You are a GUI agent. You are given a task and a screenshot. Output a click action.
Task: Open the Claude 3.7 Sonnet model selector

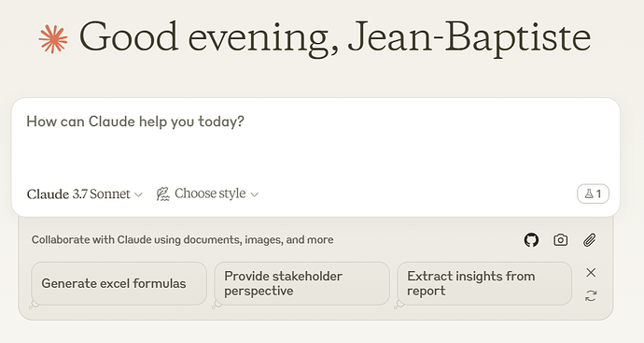pyautogui.click(x=85, y=194)
